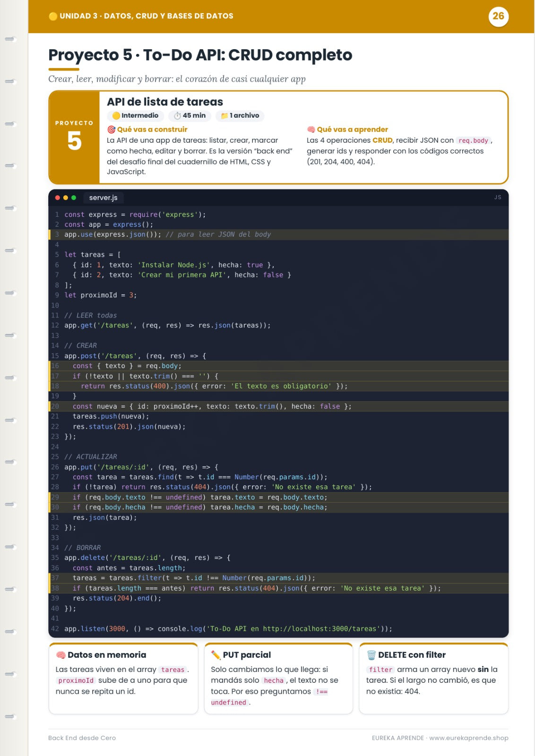Click the yellow dot in the code window header
This screenshot has width=535, height=756.
point(66,198)
